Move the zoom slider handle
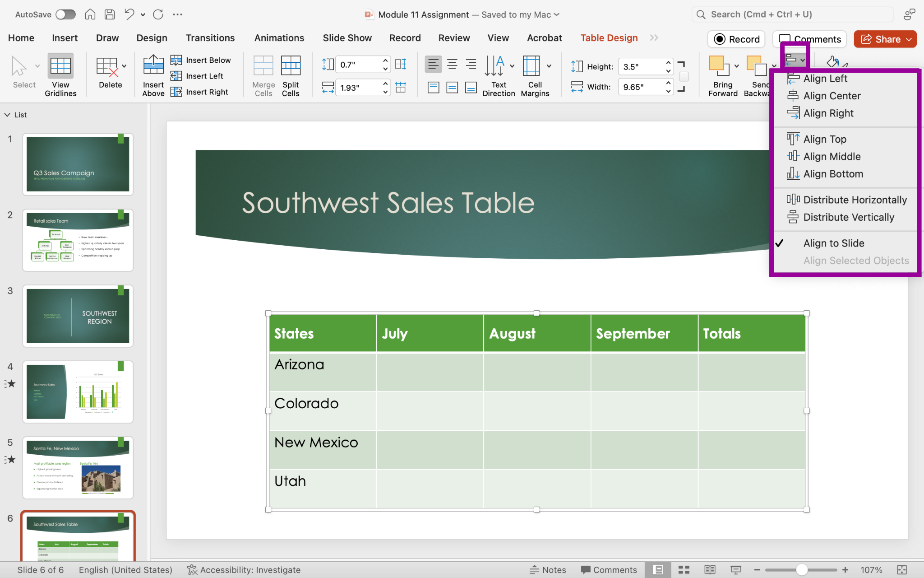Image resolution: width=924 pixels, height=578 pixels. coord(802,570)
